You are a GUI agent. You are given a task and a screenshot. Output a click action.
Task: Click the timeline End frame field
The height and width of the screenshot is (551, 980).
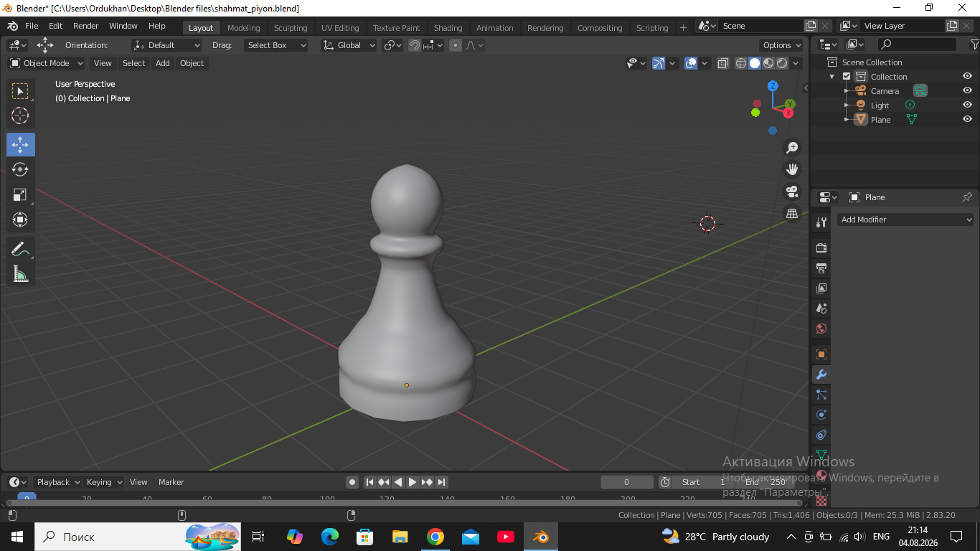765,482
